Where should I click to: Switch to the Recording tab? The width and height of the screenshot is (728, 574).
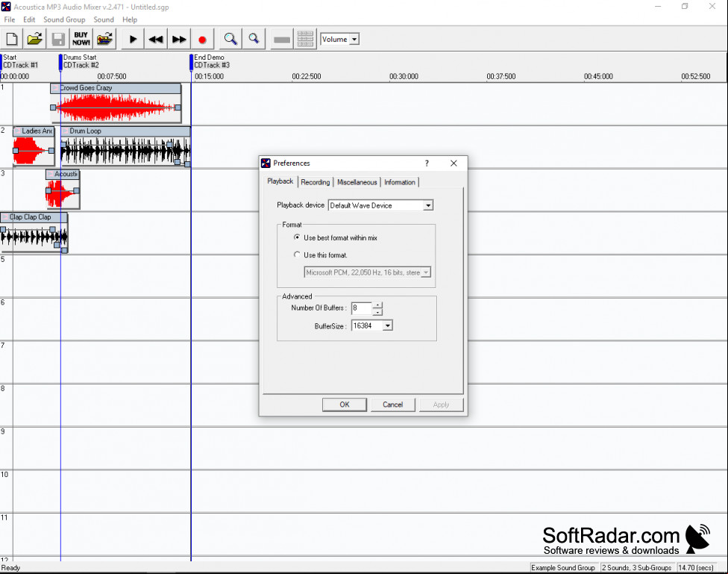[x=316, y=182]
